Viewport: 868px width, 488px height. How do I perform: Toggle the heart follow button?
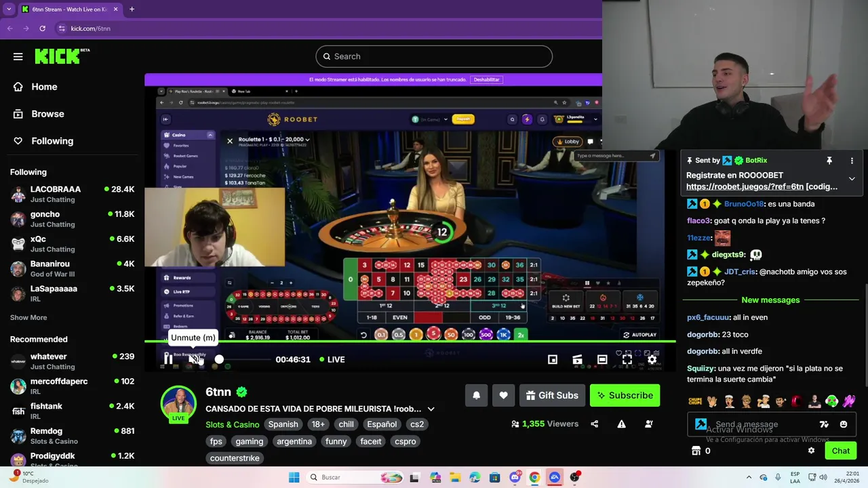[x=503, y=396]
